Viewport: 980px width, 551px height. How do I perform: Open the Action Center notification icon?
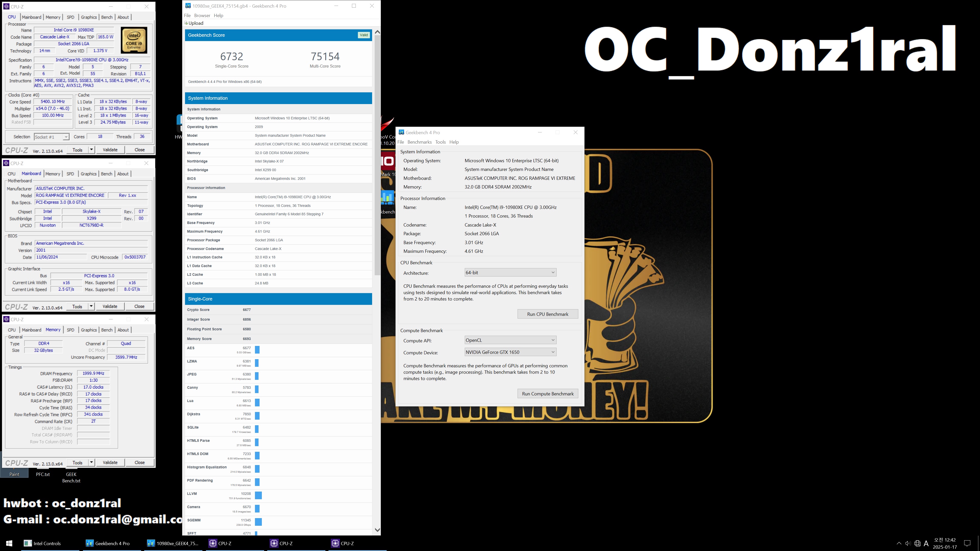click(967, 543)
